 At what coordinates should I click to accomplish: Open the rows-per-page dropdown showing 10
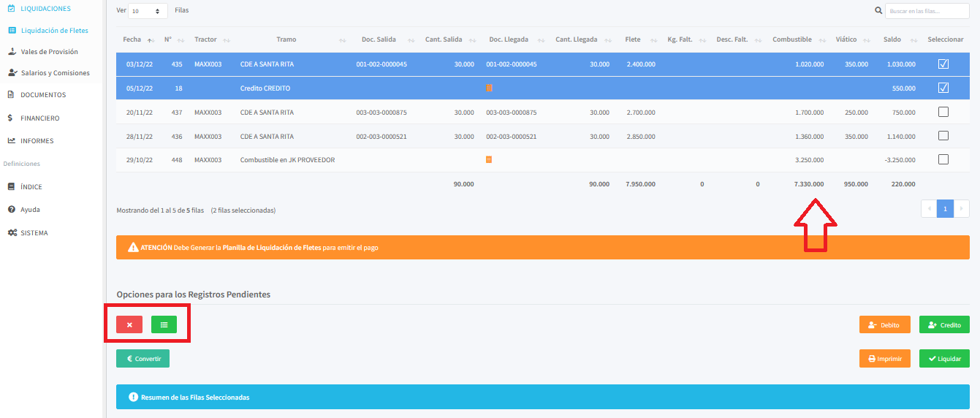click(148, 12)
